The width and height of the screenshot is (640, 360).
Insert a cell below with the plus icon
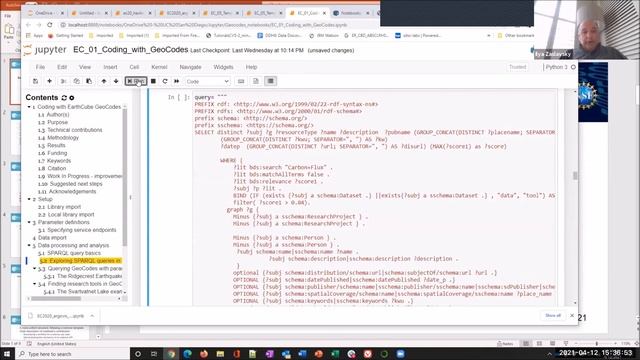tap(49, 81)
